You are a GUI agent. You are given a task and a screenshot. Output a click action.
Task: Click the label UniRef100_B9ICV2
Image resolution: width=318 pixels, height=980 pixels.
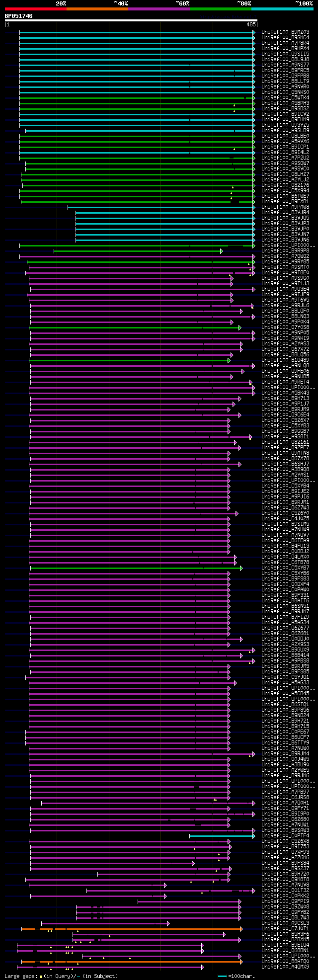coord(285,114)
